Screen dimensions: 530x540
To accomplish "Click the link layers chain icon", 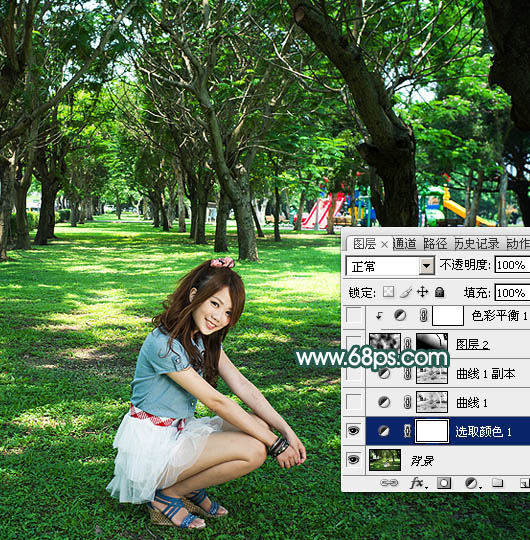I will pyautogui.click(x=389, y=483).
